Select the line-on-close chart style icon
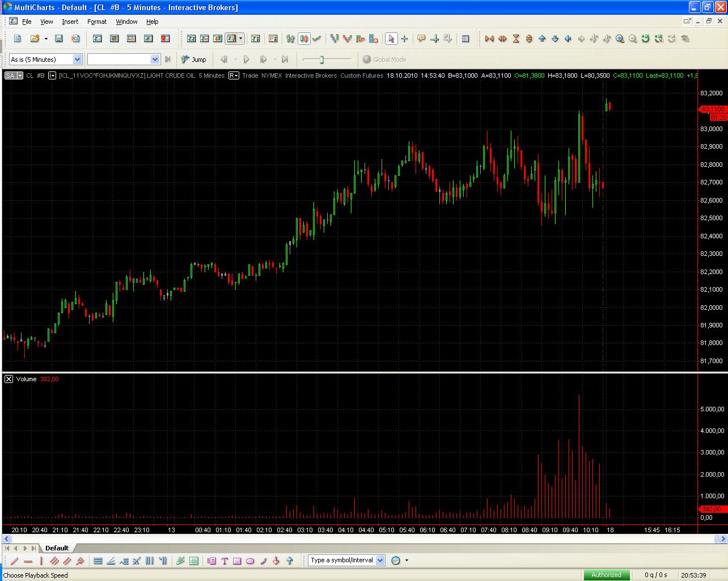728x581 pixels. tap(317, 39)
